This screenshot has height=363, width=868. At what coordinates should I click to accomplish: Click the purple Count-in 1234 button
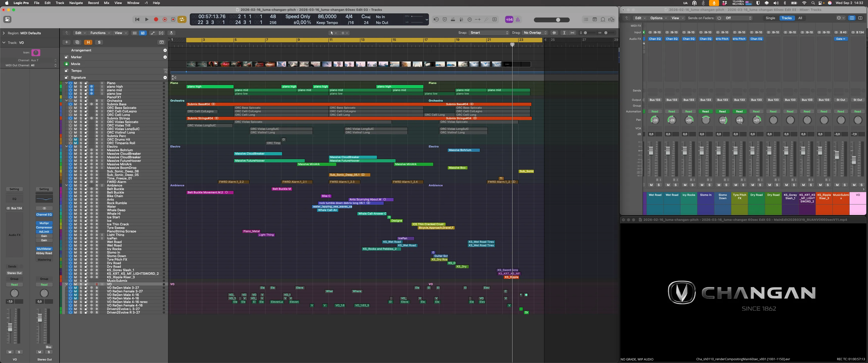pyautogui.click(x=509, y=19)
